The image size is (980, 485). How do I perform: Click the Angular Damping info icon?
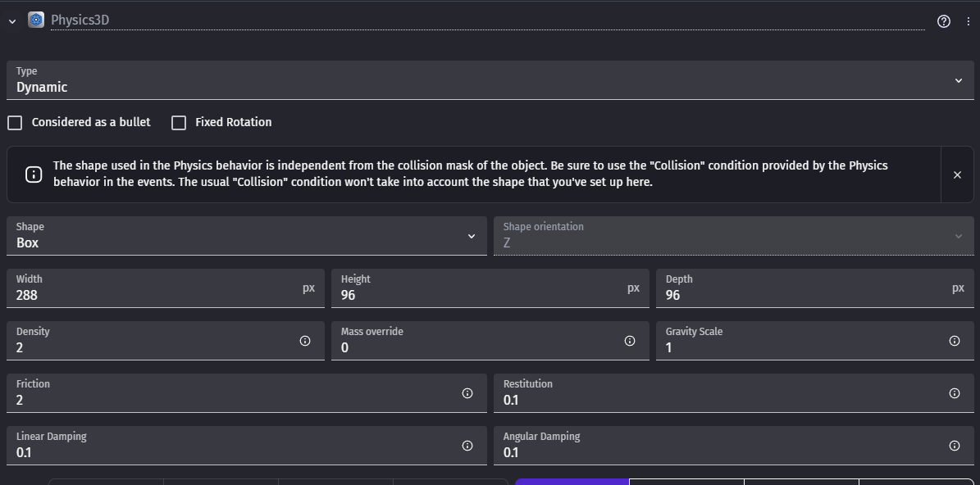955,446
